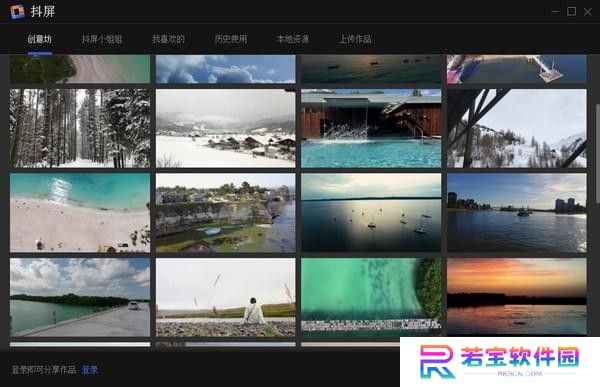Choose the orange sunset lake wallpaper
The image size is (600, 387).
[517, 297]
